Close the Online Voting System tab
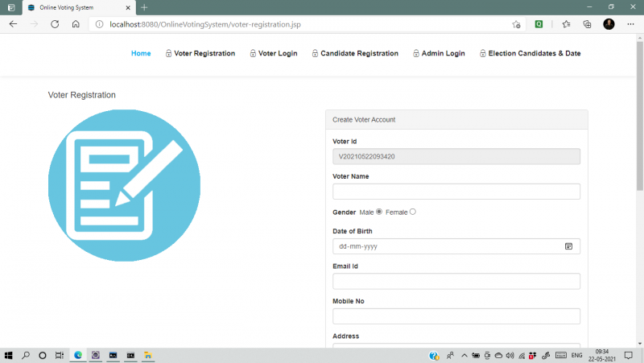Screen dimensions: 644x363 pos(128,7)
